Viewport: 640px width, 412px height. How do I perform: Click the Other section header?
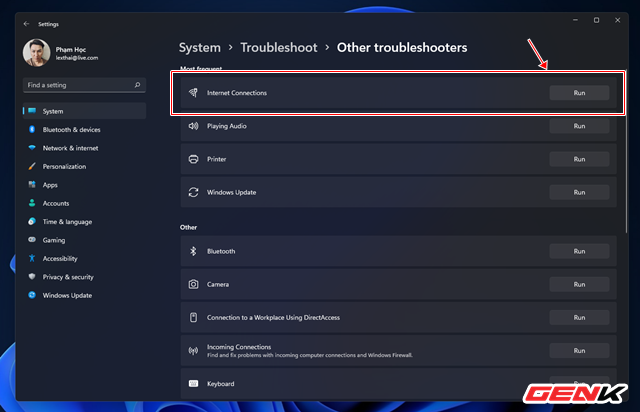[188, 227]
